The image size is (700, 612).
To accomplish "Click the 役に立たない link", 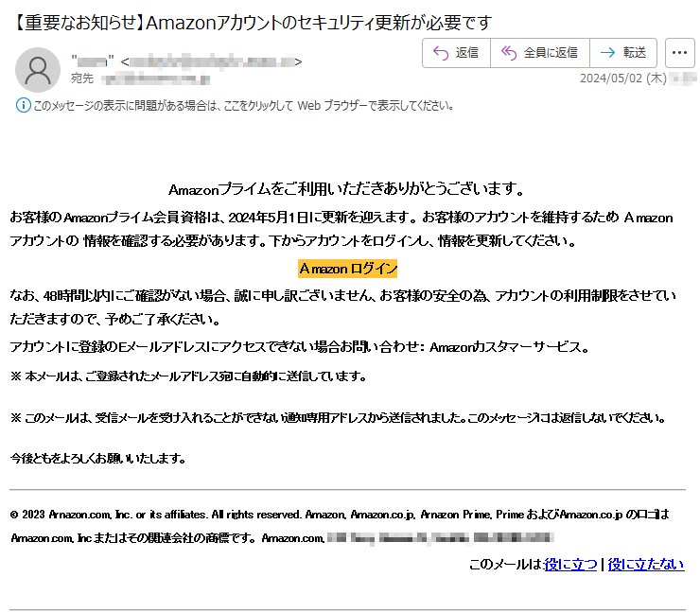I will 645,565.
